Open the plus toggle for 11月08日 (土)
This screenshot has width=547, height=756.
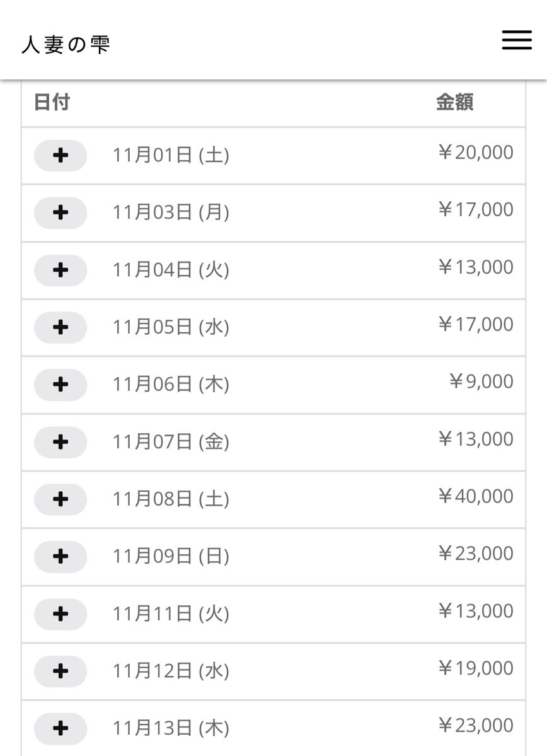point(60,499)
